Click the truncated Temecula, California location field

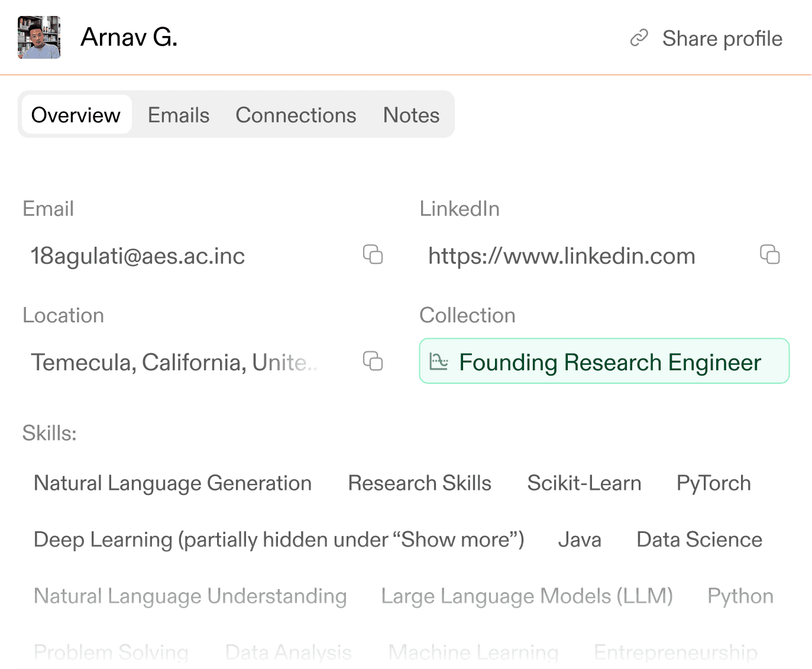pyautogui.click(x=174, y=363)
